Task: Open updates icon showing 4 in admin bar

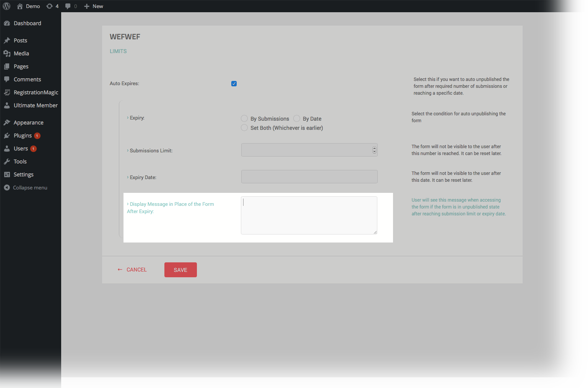Action: (x=52, y=6)
